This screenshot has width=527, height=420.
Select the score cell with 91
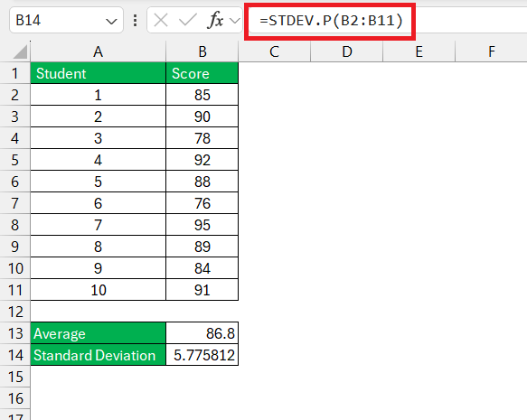coord(202,290)
